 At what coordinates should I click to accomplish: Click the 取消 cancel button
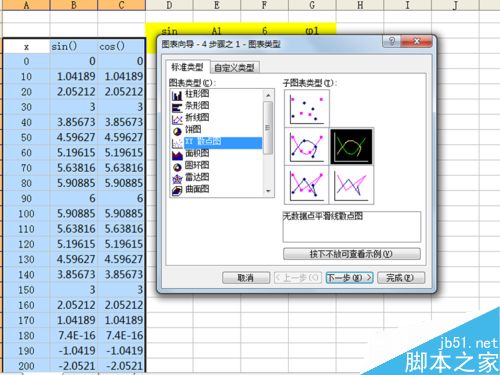[x=246, y=278]
